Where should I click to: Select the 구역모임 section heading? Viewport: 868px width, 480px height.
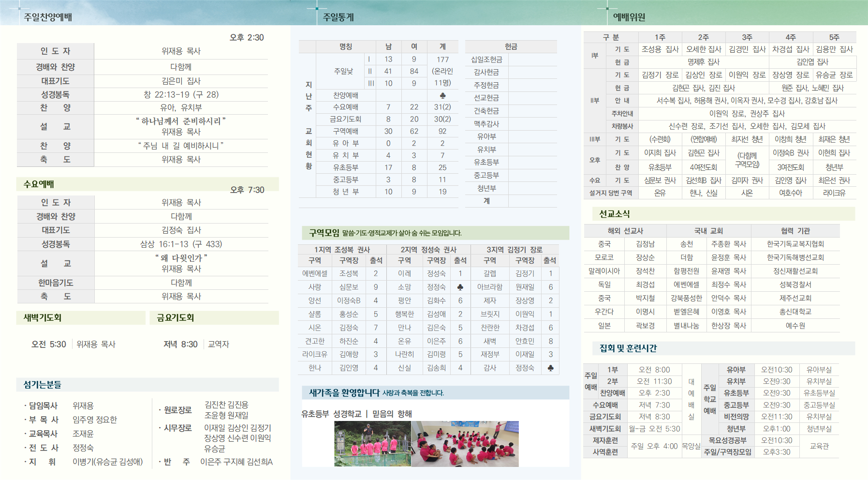click(324, 233)
